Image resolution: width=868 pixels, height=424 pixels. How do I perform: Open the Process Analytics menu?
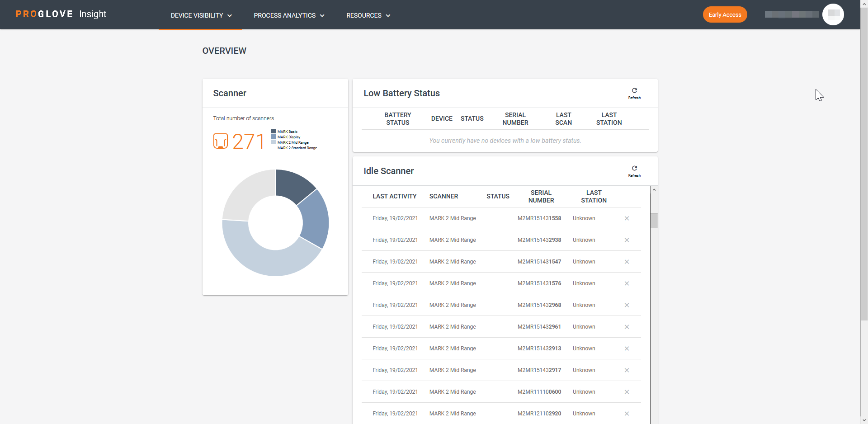[x=289, y=15]
